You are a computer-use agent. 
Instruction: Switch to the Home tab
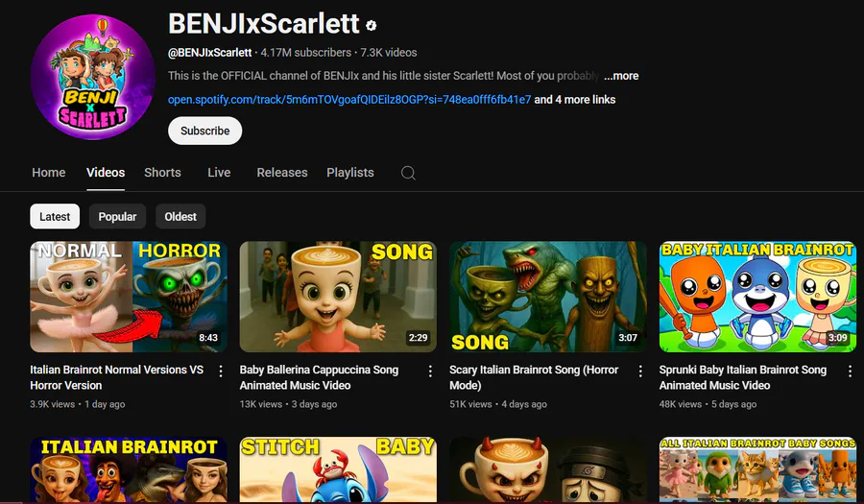(x=49, y=173)
